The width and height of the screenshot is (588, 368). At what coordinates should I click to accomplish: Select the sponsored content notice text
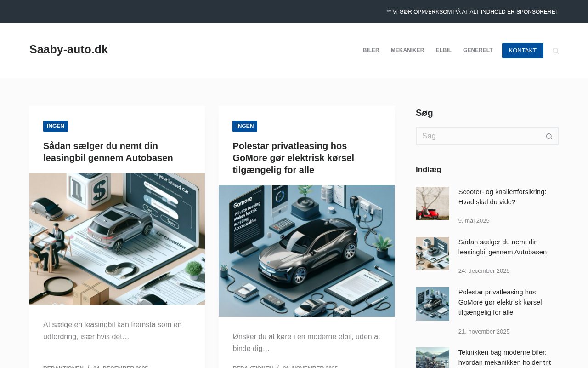coord(473,12)
